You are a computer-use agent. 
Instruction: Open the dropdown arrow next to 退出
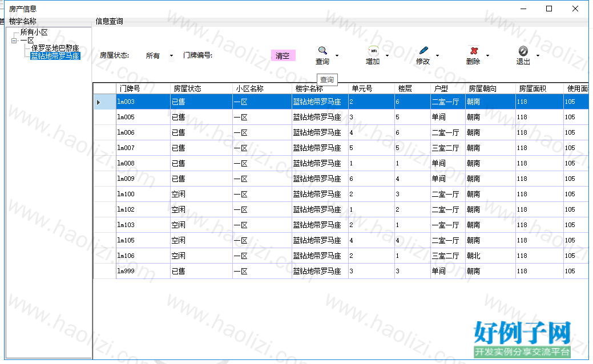coord(538,55)
